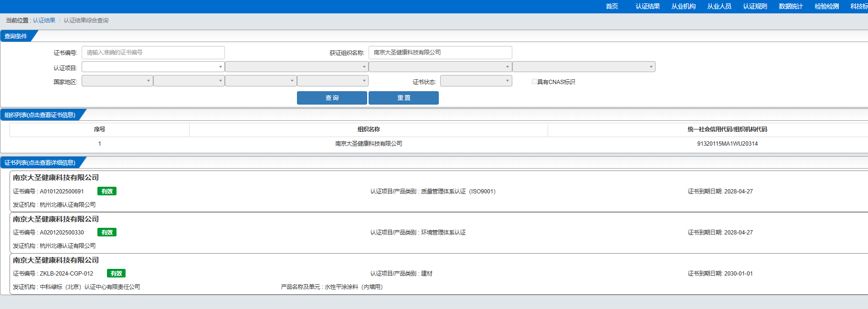Open the first 国家地区 dropdown
This screenshot has height=309, width=868.
117,81
